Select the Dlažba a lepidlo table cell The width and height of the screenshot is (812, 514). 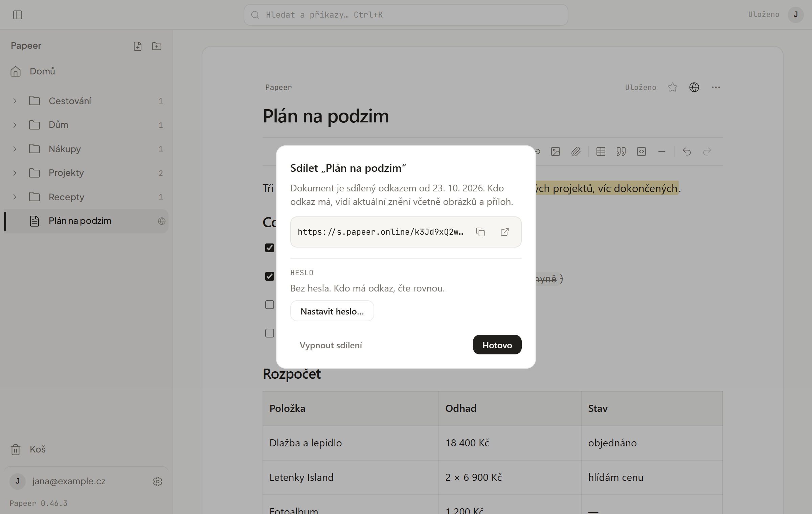coord(351,443)
